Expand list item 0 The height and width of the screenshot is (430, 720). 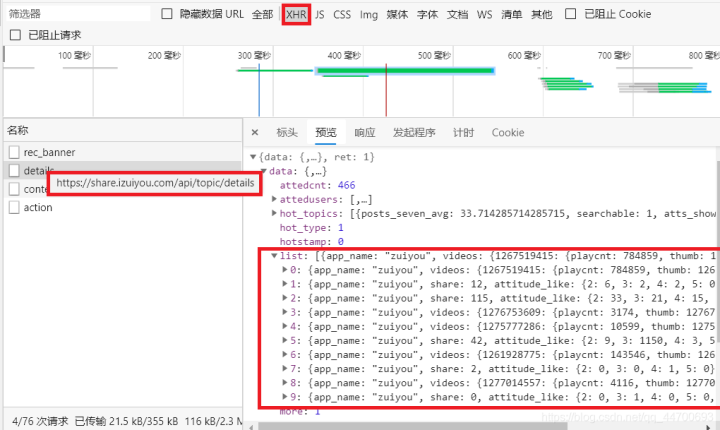point(285,270)
